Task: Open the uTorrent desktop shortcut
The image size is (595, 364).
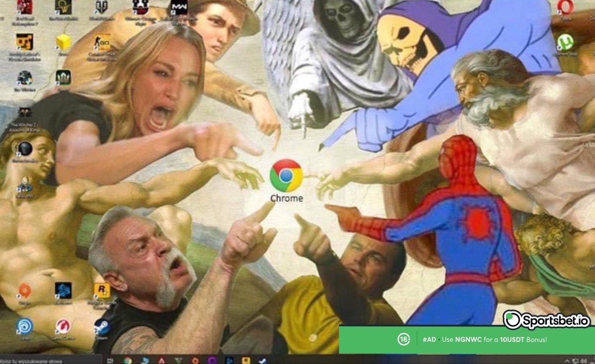Action: 565,42
